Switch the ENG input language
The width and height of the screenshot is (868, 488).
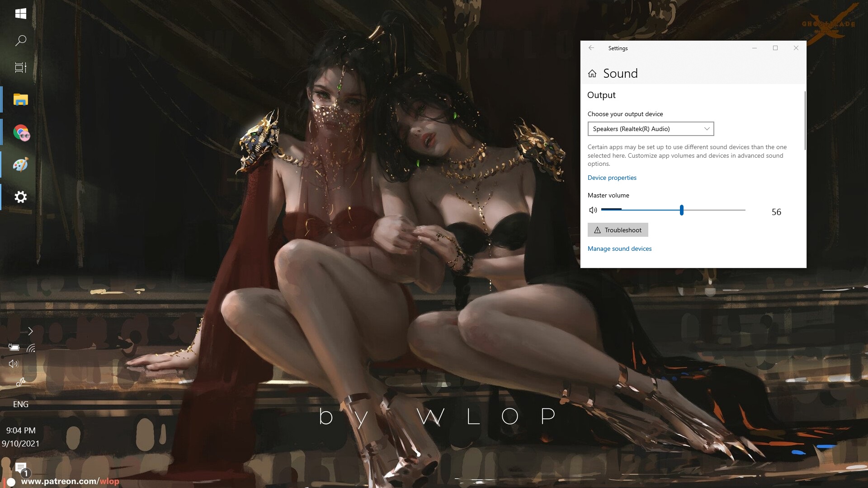click(20, 404)
